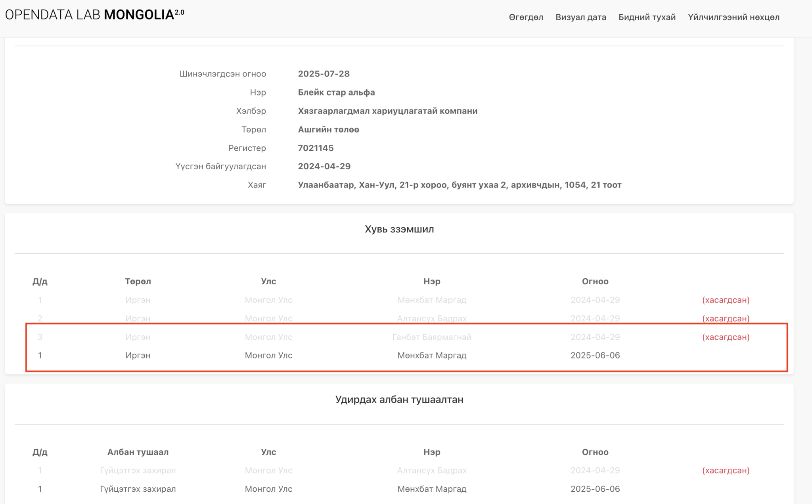Select current director Мөнхбат Маргад row
This screenshot has height=504, width=812.
431,489
